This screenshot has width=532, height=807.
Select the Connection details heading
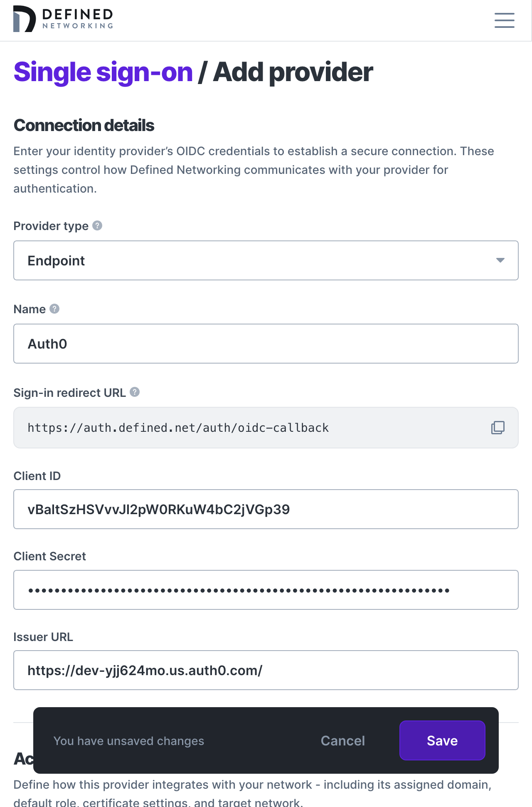point(84,125)
